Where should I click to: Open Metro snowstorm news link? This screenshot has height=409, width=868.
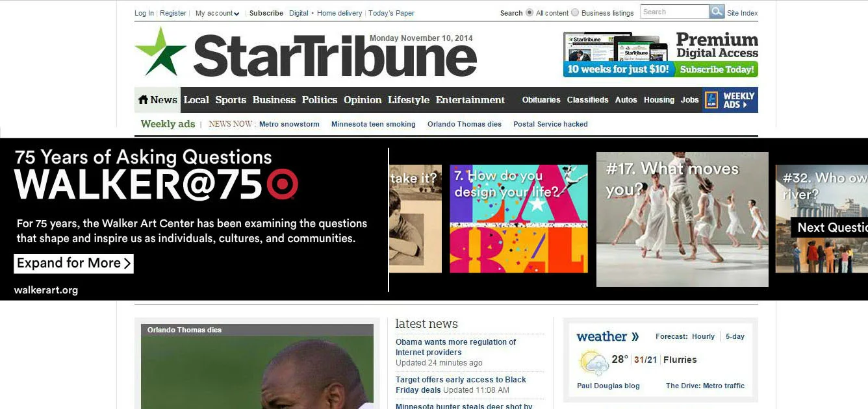tap(289, 124)
